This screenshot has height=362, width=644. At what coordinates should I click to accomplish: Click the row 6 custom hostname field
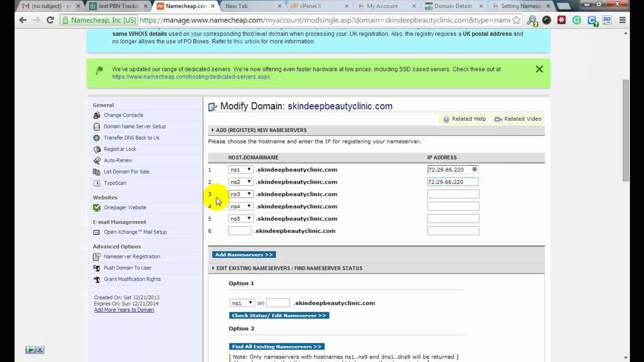click(240, 231)
